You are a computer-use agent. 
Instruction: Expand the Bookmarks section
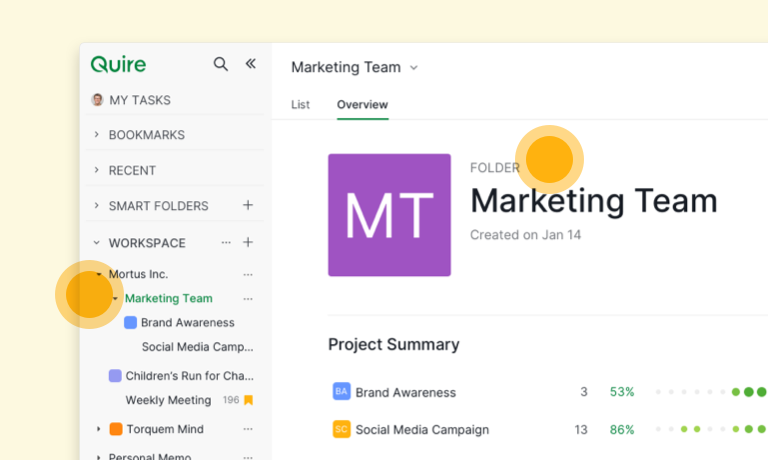[x=96, y=134]
